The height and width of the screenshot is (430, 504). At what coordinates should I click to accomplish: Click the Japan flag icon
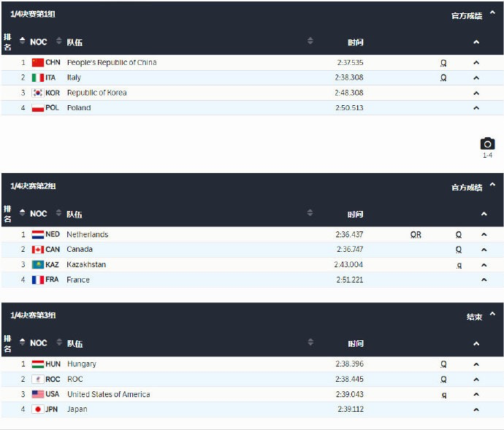pyautogui.click(x=38, y=410)
